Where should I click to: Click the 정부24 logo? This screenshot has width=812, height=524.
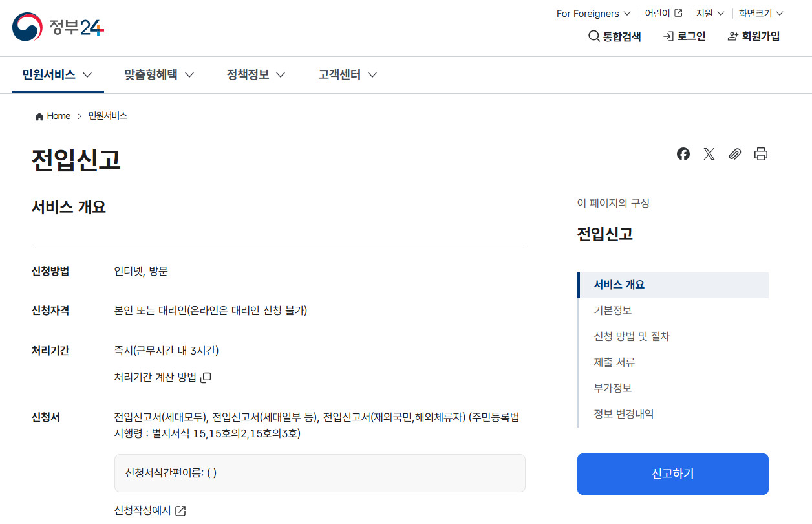[58, 27]
